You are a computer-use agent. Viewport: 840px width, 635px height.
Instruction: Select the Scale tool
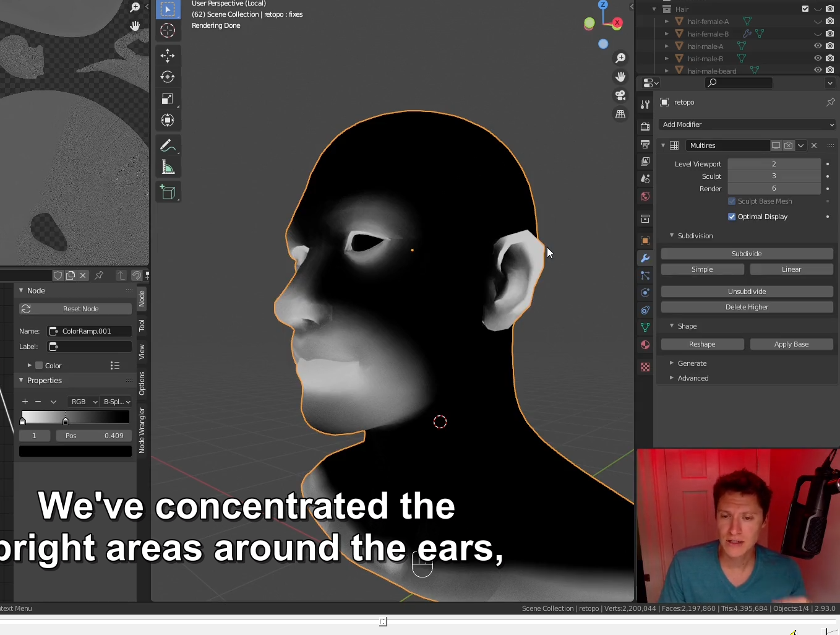coord(168,99)
